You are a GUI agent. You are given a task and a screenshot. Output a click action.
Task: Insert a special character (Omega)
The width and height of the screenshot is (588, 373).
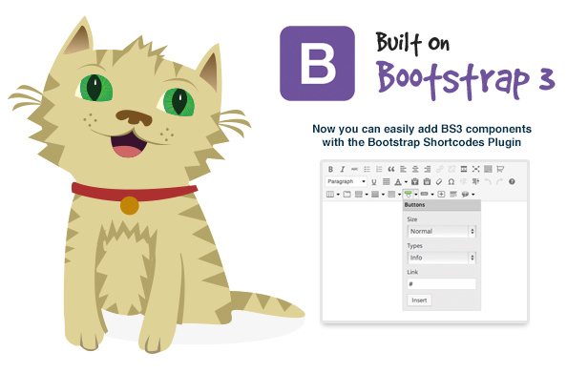451,182
